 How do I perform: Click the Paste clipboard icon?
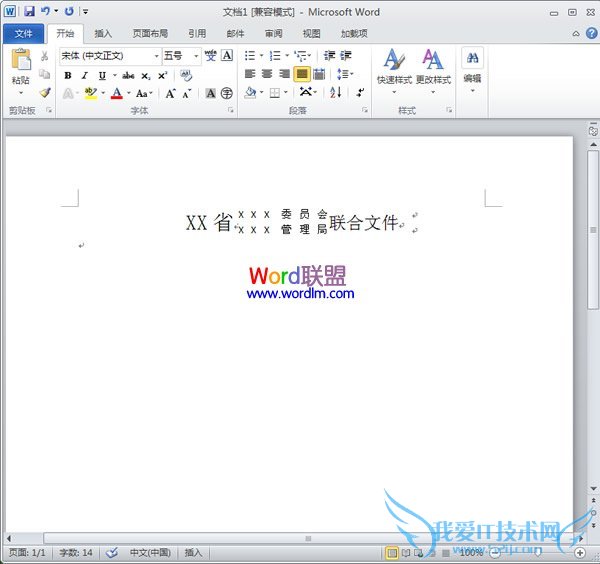pyautogui.click(x=21, y=60)
